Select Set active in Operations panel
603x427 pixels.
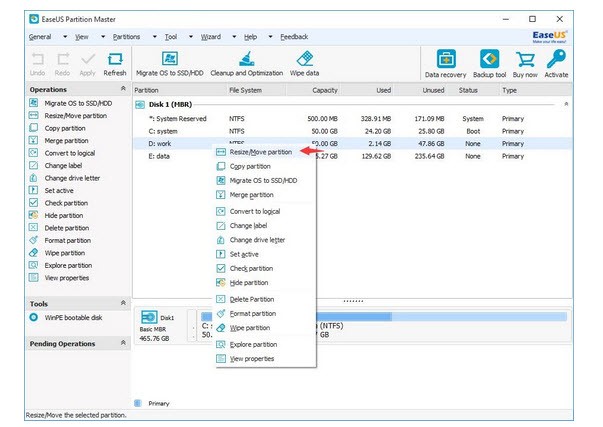click(x=51, y=190)
